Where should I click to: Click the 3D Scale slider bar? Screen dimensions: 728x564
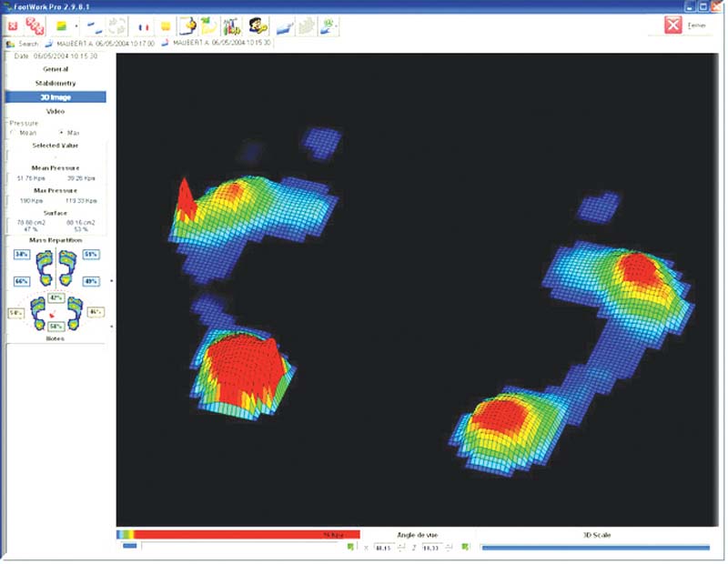pyautogui.click(x=594, y=548)
